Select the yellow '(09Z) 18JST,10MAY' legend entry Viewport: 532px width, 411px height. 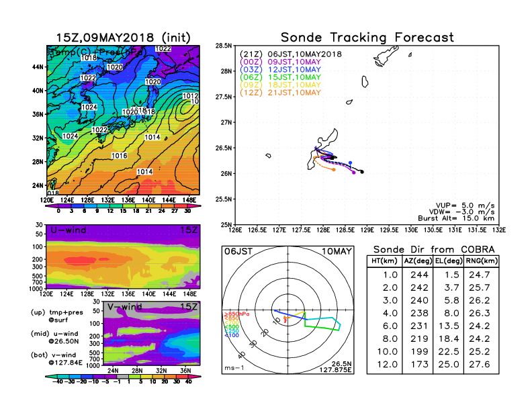(280, 85)
